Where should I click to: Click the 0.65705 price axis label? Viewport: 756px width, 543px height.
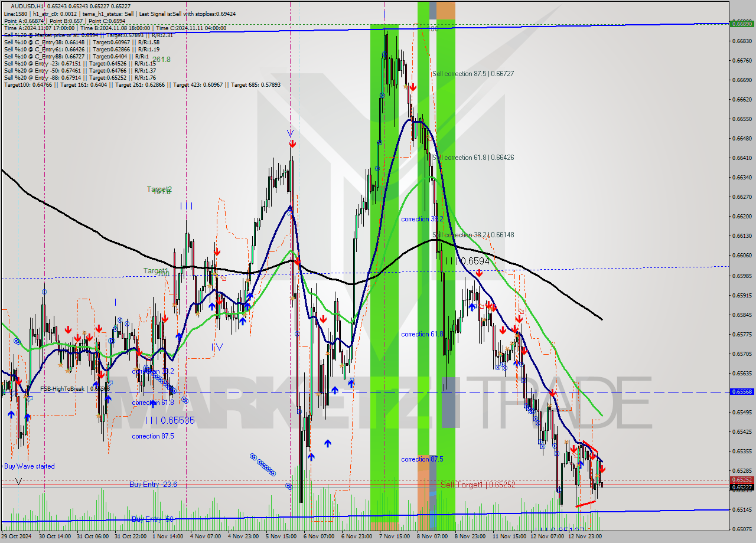pyautogui.click(x=742, y=354)
